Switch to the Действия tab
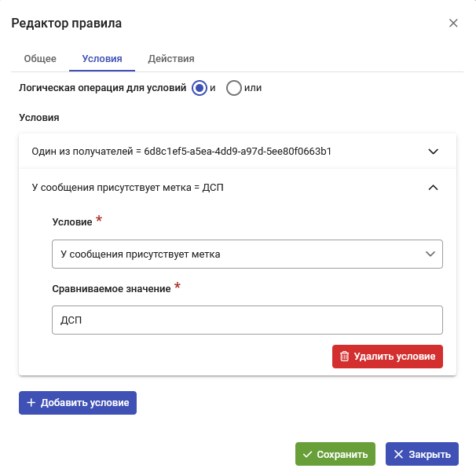Image resolution: width=476 pixels, height=472 pixels. pos(171,59)
